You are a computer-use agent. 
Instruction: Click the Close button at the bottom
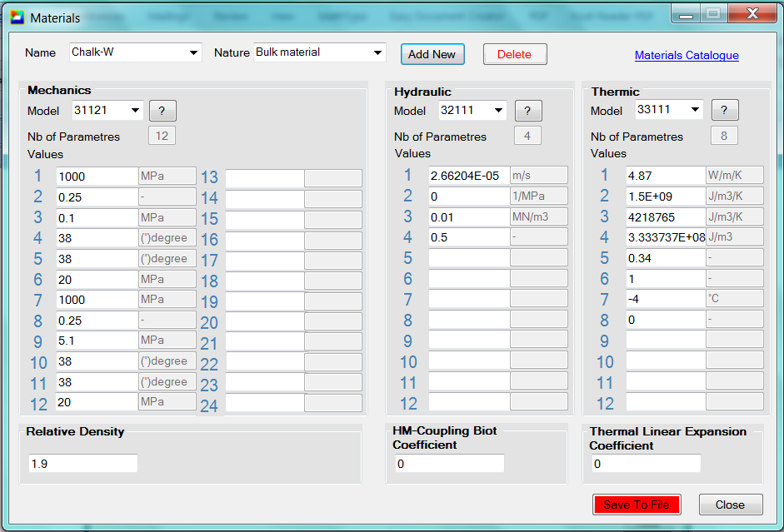tap(730, 505)
